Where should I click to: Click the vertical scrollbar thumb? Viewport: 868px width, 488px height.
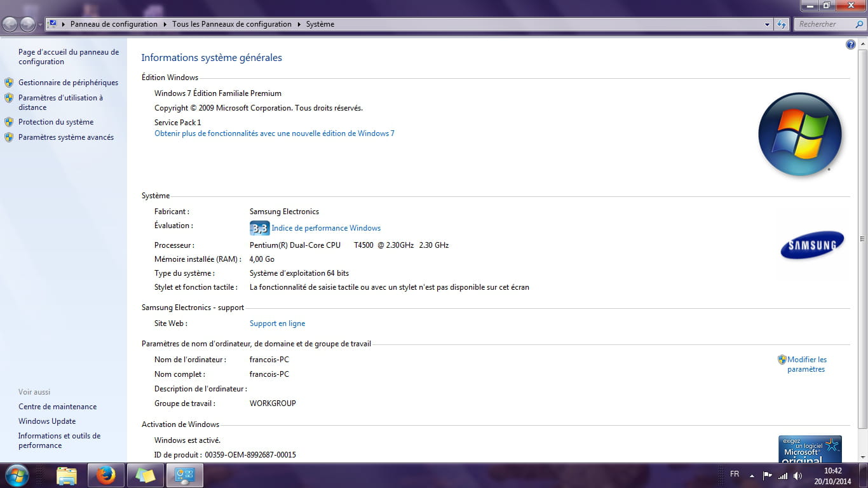tap(862, 239)
